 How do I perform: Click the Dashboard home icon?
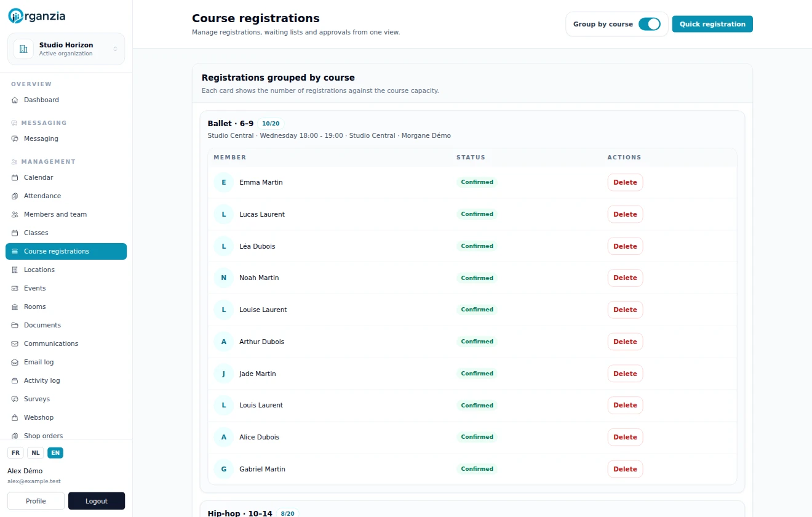[15, 100]
